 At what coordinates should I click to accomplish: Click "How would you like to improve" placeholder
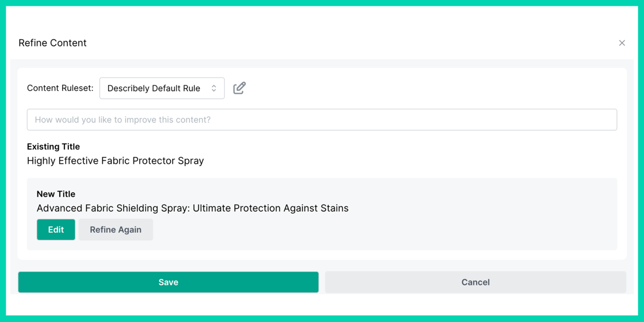point(122,120)
